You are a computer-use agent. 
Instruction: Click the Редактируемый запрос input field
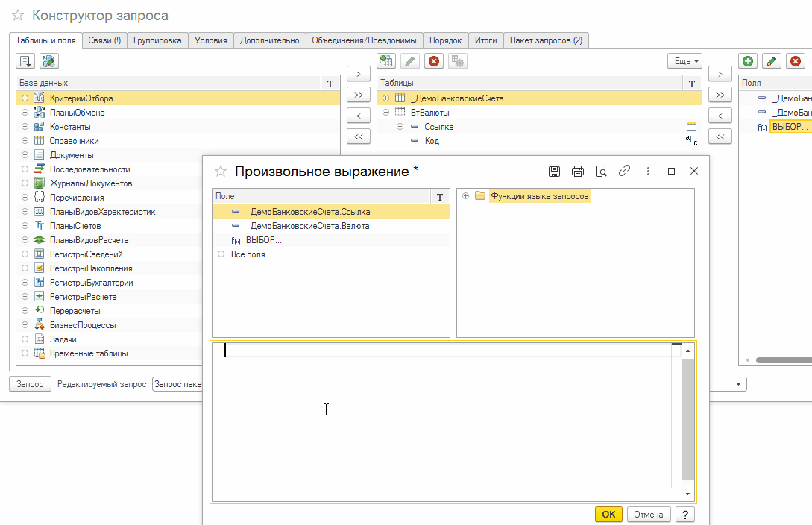pyautogui.click(x=177, y=384)
